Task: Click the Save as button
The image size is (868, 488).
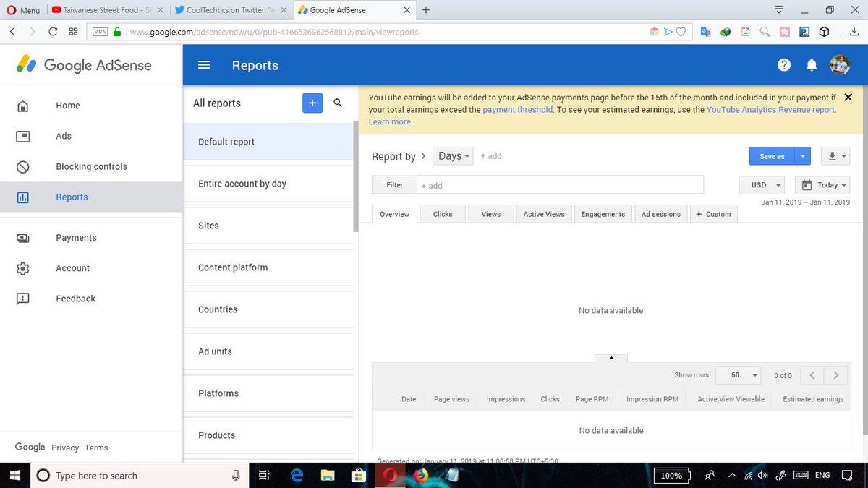Action: pyautogui.click(x=772, y=156)
